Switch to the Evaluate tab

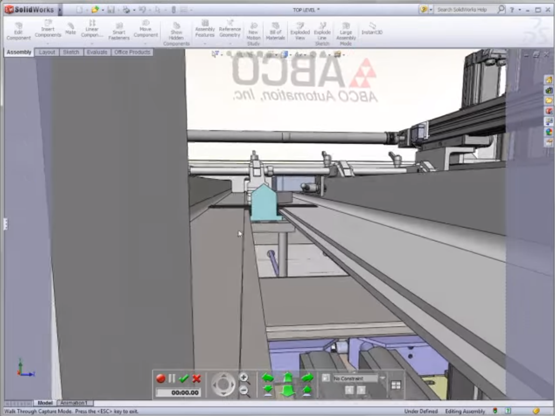point(97,52)
